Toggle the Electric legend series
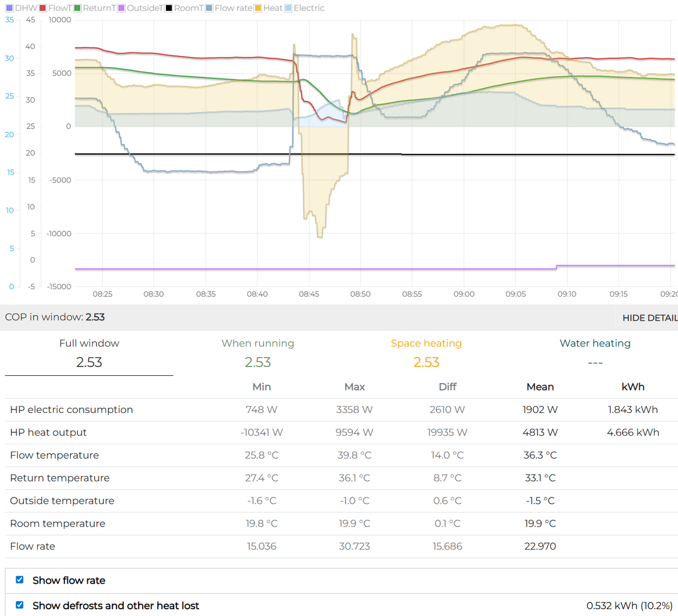Image resolution: width=678 pixels, height=616 pixels. pos(308,8)
